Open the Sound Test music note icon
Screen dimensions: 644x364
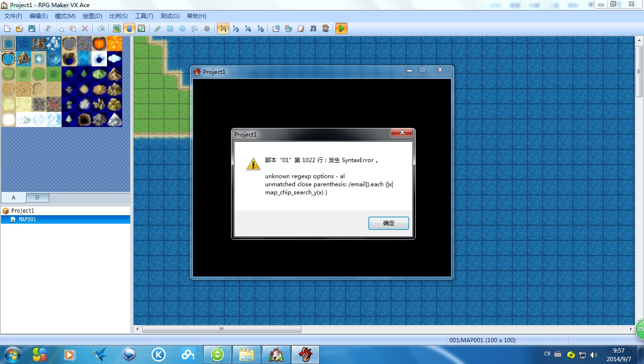[x=313, y=28]
